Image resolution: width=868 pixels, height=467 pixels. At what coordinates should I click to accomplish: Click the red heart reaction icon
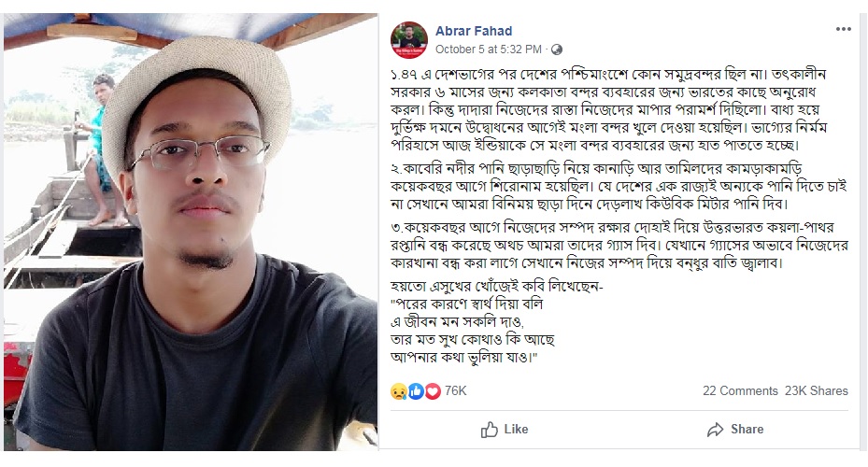433,391
